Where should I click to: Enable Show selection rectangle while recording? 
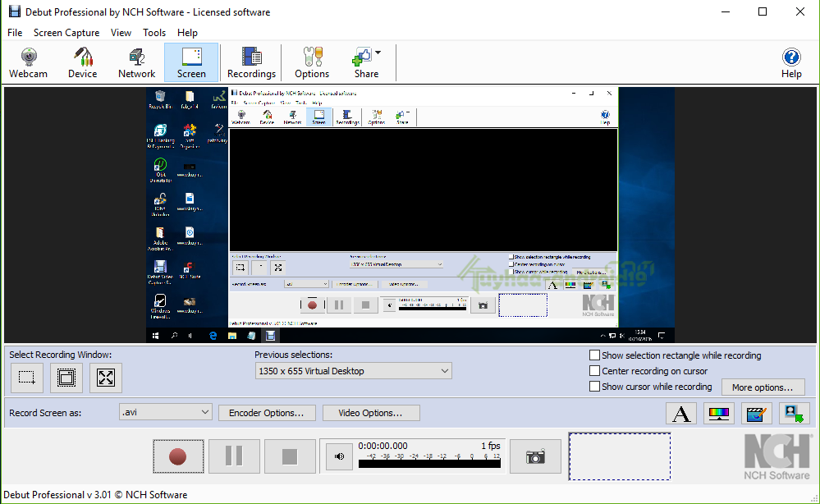[594, 355]
